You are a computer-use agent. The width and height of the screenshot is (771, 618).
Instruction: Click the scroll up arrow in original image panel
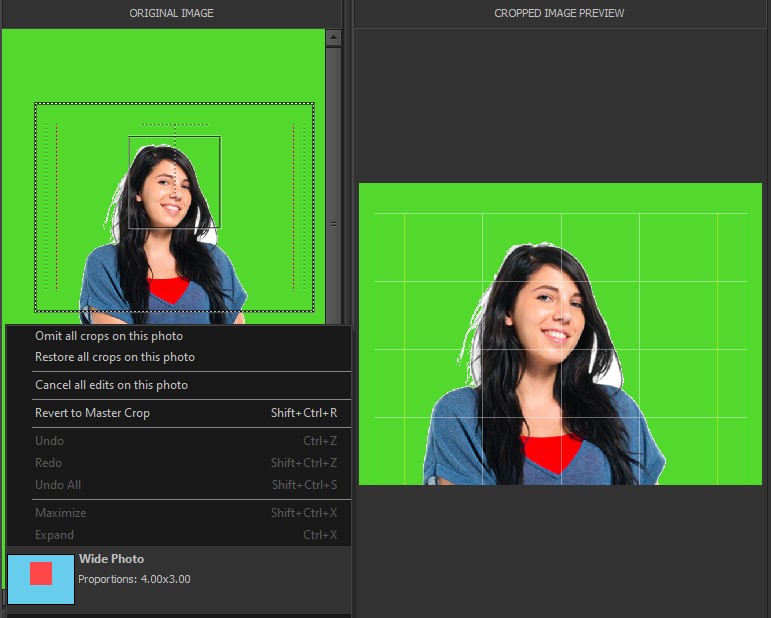pyautogui.click(x=334, y=38)
